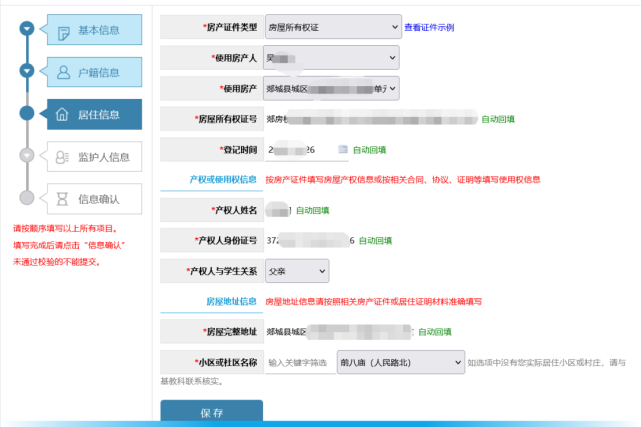This screenshot has height=427, width=641.
Task: Click the 查看证件示例 link
Action: (429, 27)
